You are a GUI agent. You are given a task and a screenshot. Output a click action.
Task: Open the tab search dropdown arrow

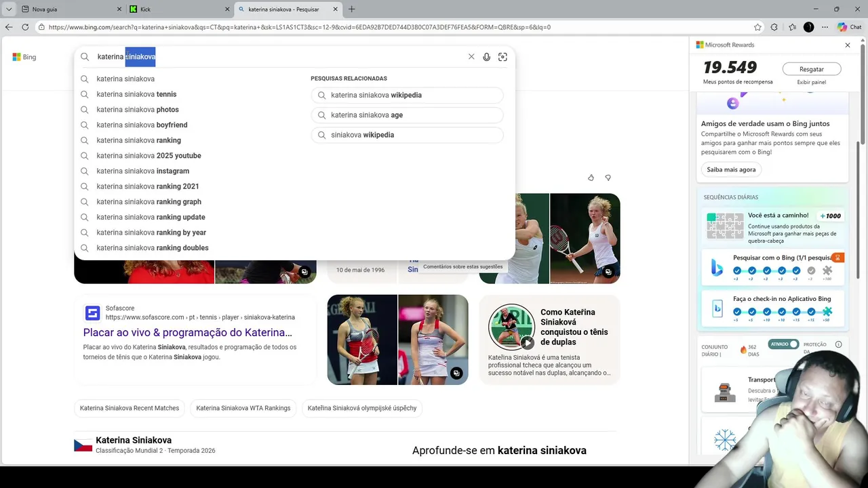click(x=9, y=9)
